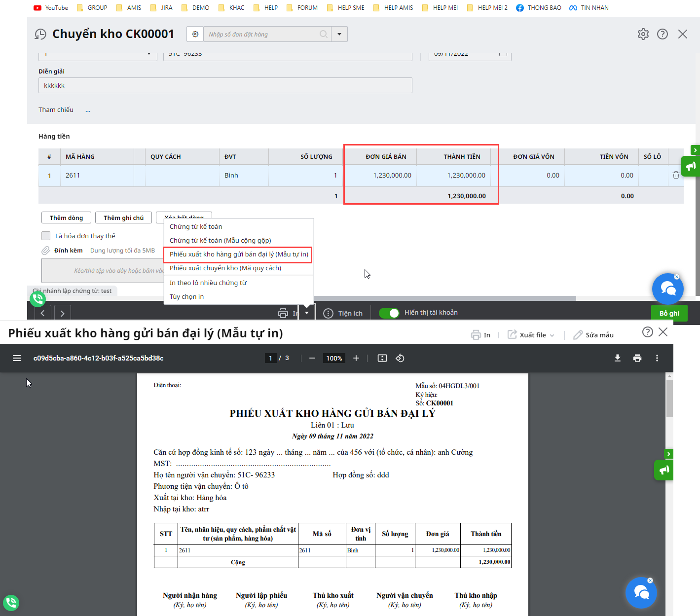Image resolution: width=700 pixels, height=616 pixels.
Task: Open Tiện ích utilities menu
Action: pyautogui.click(x=343, y=313)
